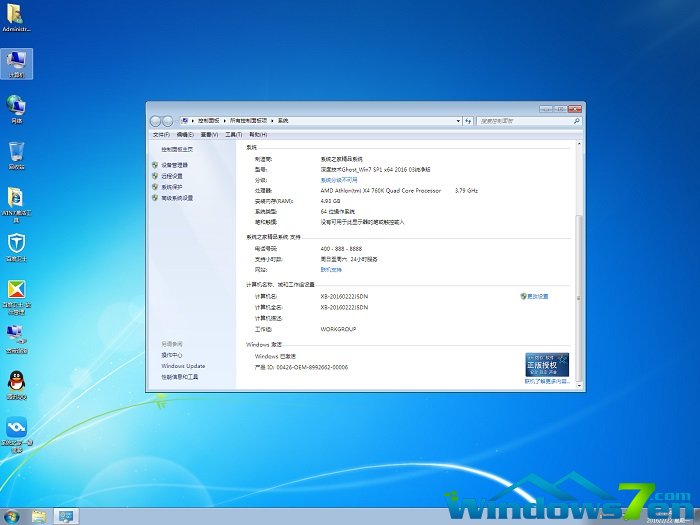
Task: Expand the arrow after 所有控制面板项 breadcrumb
Action: 272,121
